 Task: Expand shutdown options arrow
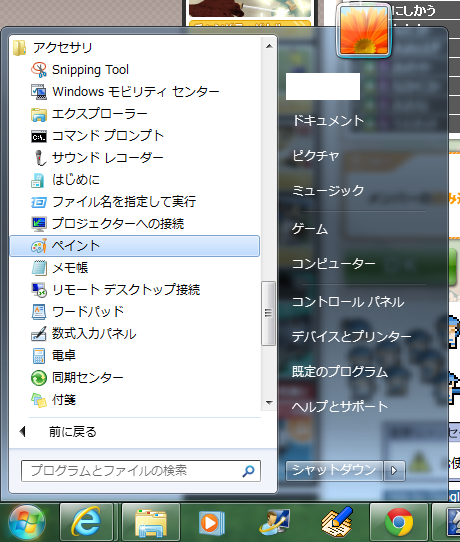pos(394,470)
